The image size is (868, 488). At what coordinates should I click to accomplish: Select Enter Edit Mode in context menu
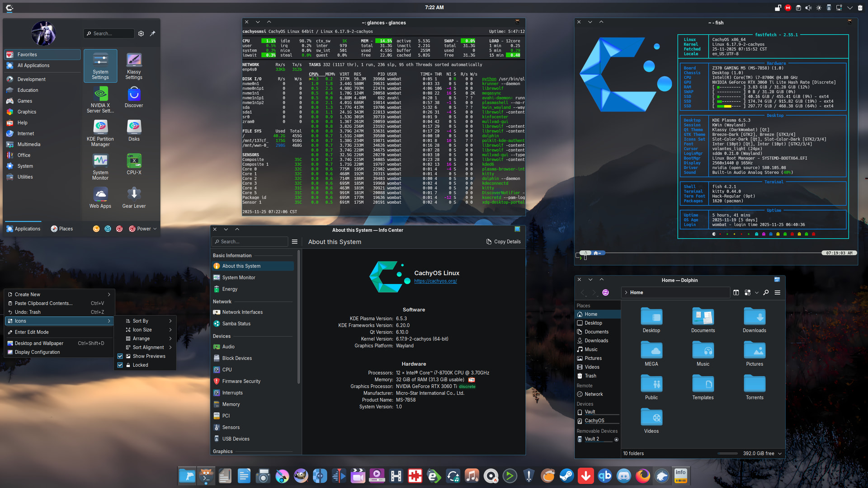32,332
